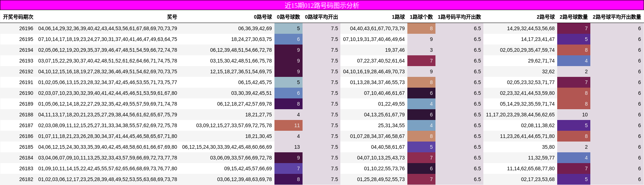Click issue number 26196

click(x=26, y=28)
